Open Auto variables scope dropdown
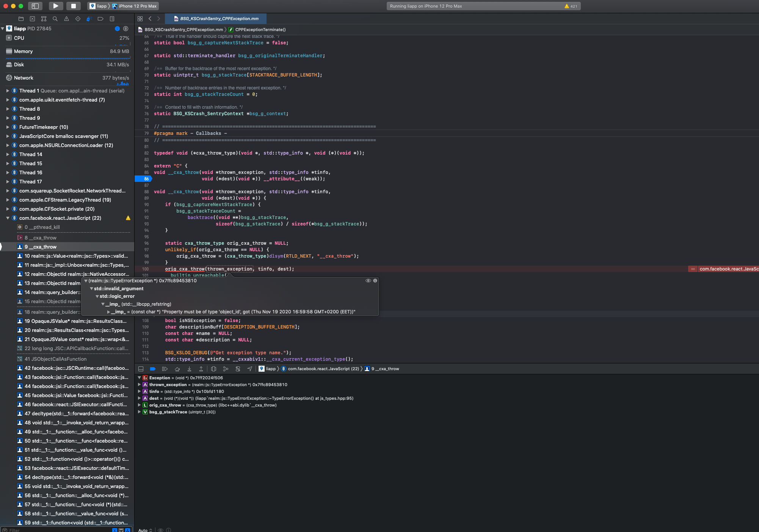This screenshot has width=759, height=532. (145, 530)
